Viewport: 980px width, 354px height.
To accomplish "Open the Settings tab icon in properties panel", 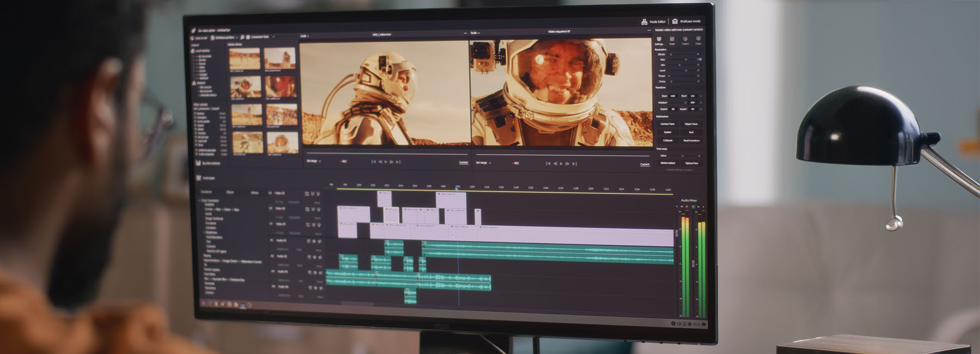I will pyautogui.click(x=658, y=39).
